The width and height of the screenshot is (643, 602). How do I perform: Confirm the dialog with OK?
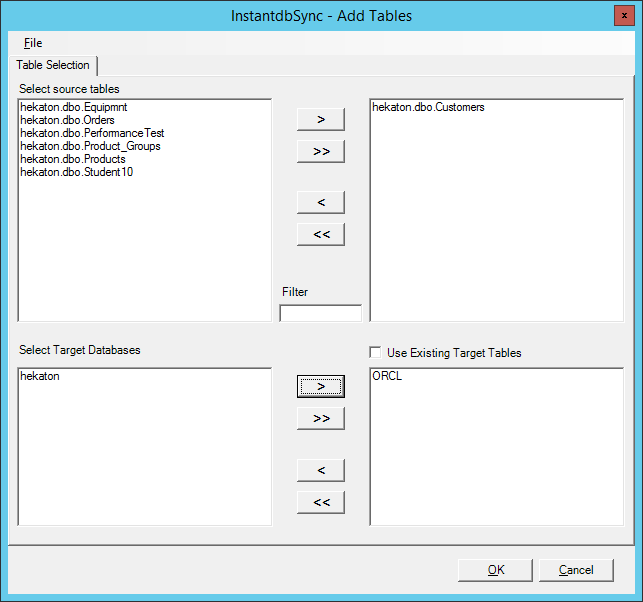(x=495, y=570)
